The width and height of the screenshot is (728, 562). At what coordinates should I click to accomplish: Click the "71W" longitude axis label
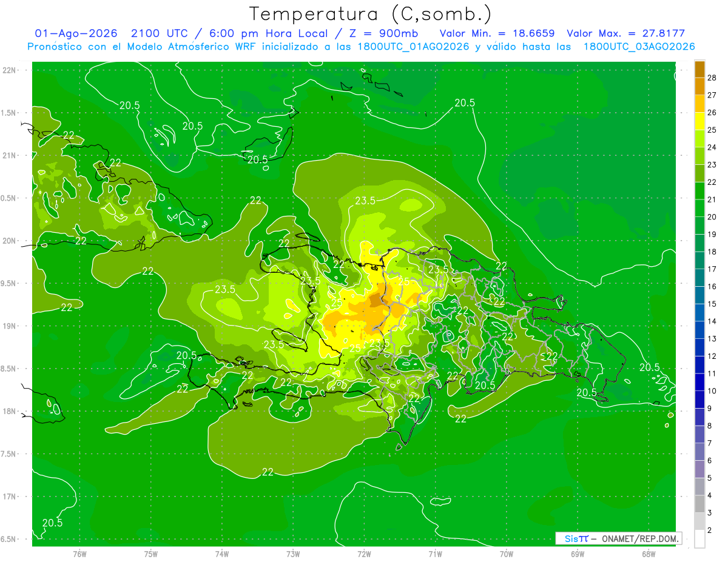click(435, 554)
